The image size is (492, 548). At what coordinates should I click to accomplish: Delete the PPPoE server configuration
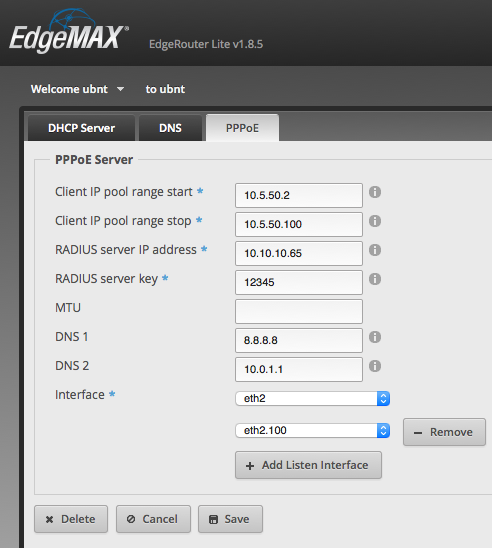click(x=71, y=519)
